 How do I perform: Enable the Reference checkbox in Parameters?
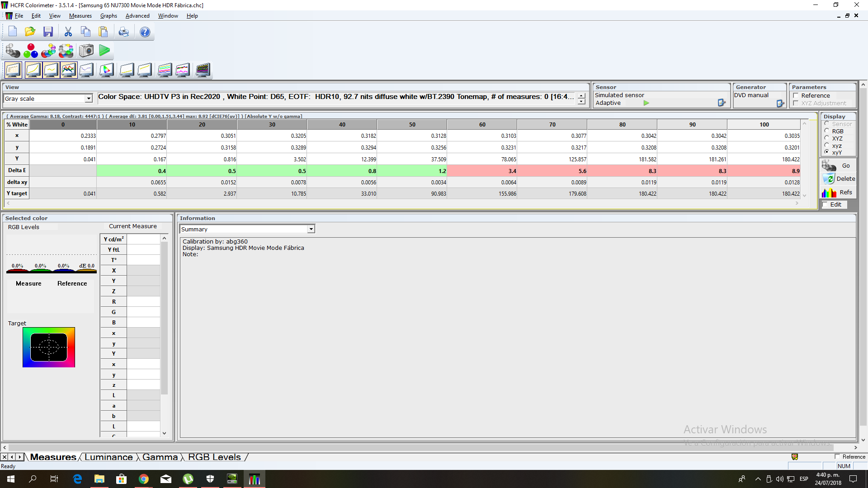(796, 95)
